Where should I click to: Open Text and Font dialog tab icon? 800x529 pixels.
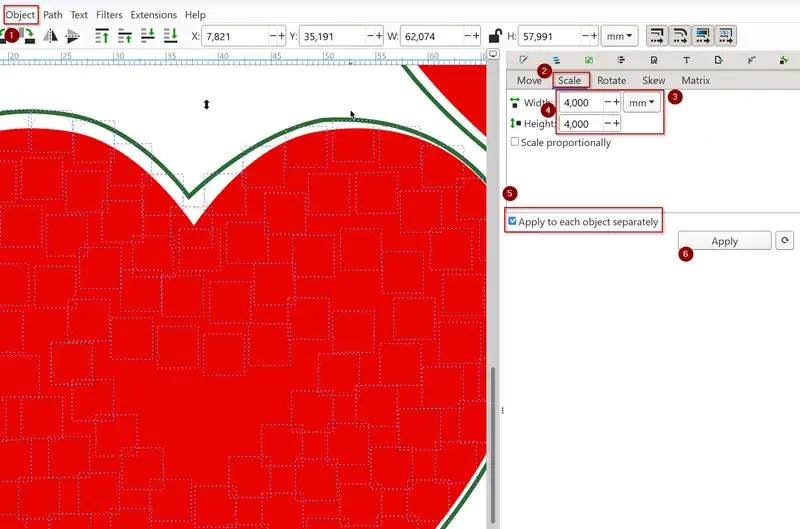(x=686, y=61)
